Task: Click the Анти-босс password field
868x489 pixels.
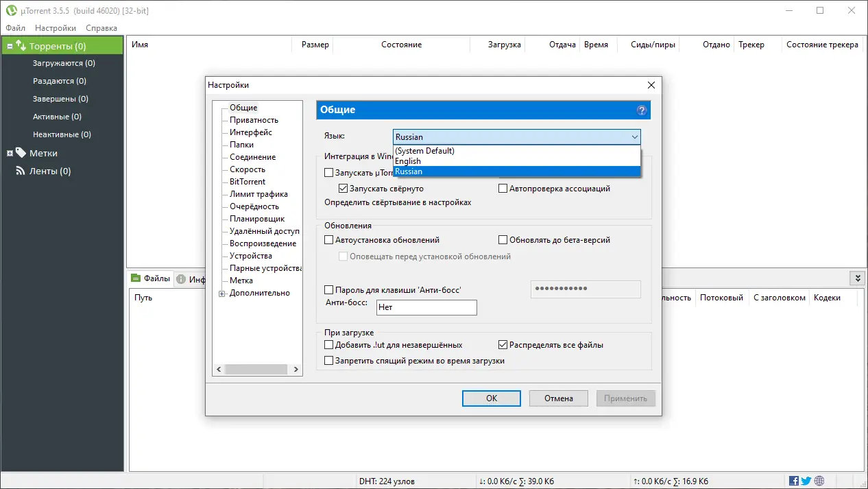Action: pos(586,289)
